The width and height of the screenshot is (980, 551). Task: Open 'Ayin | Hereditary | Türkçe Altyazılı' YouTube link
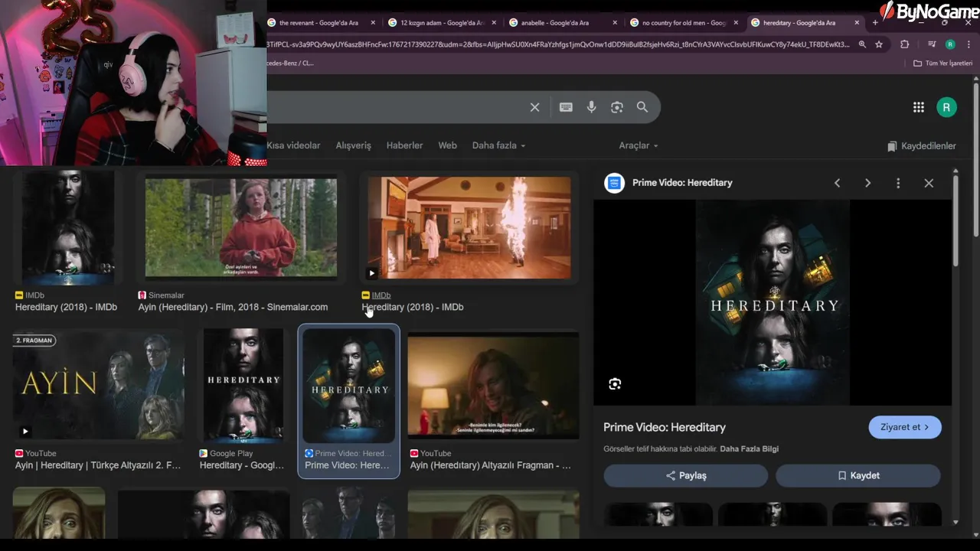[98, 465]
